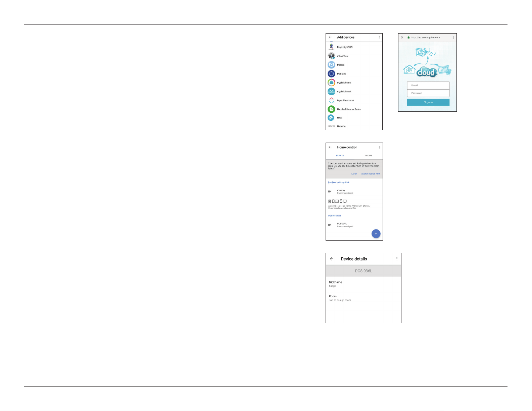The width and height of the screenshot is (532, 411).
Task: Go back from Add devices screen
Action: pos(330,37)
